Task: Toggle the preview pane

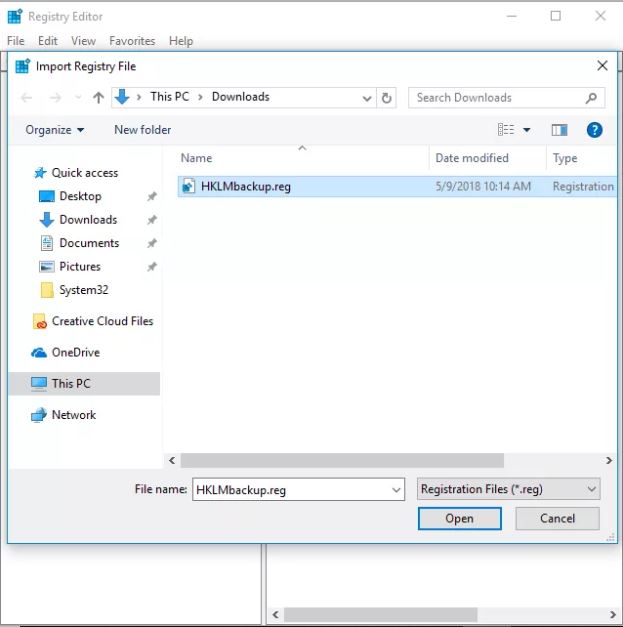Action: tap(559, 130)
